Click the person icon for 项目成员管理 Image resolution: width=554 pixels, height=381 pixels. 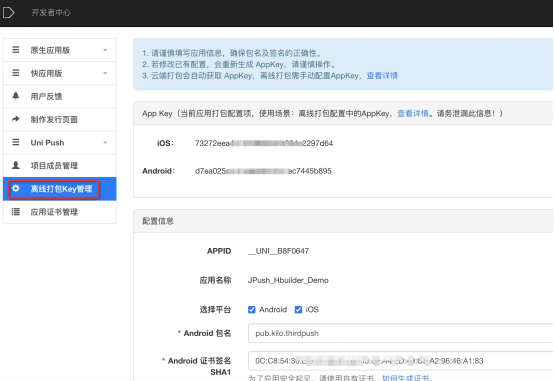(x=16, y=165)
